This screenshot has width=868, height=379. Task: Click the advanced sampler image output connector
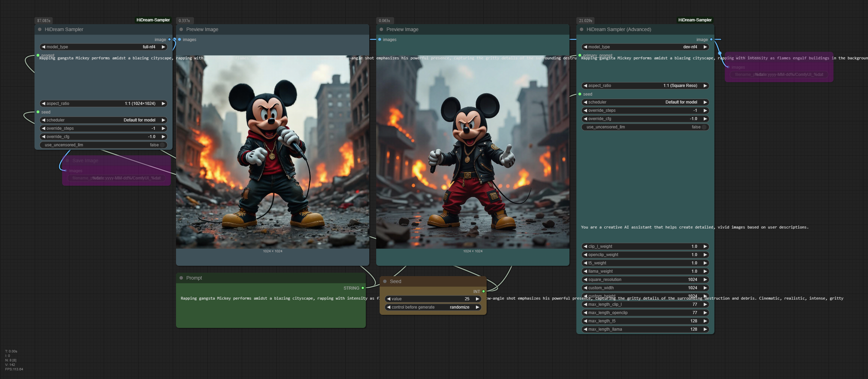point(711,39)
